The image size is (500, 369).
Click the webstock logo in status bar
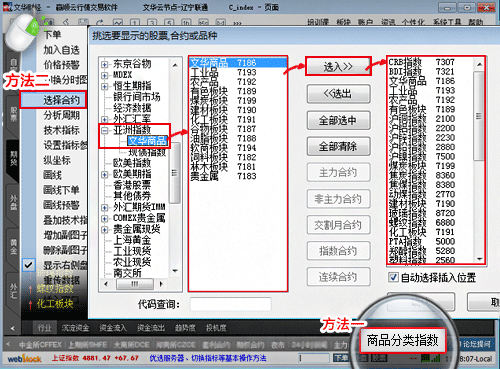pos(25,359)
